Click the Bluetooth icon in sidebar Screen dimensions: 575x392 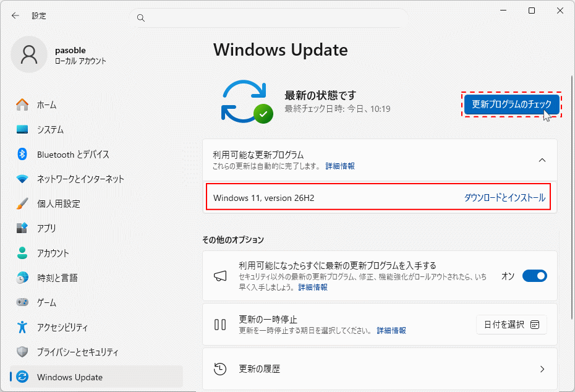pyautogui.click(x=22, y=154)
